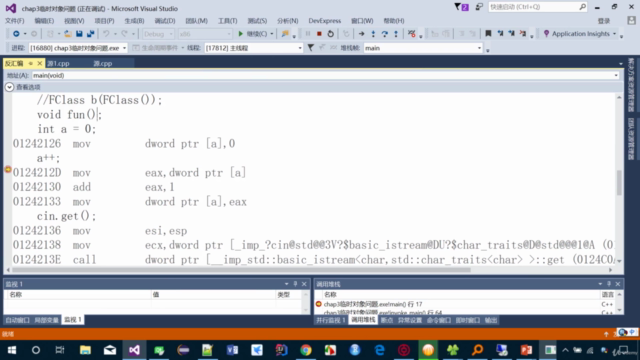Pin the Watch 1 (监视 1) panel
The width and height of the screenshot is (640, 360).
(296, 284)
